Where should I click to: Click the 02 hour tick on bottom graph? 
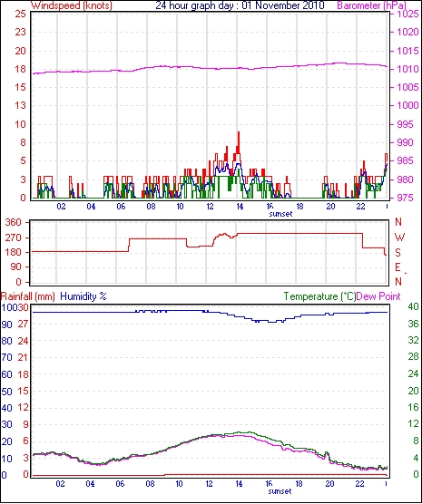[60, 483]
